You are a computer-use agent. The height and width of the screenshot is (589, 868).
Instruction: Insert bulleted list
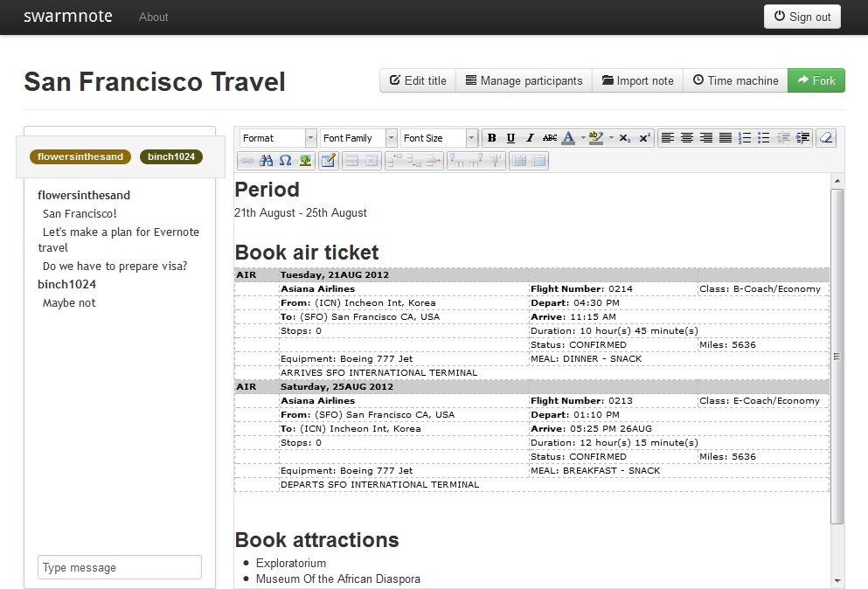[764, 138]
